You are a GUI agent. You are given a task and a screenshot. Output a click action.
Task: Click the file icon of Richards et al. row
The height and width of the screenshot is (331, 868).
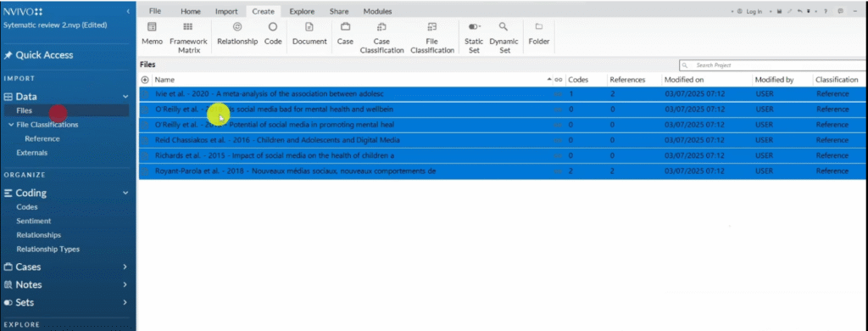pos(145,156)
